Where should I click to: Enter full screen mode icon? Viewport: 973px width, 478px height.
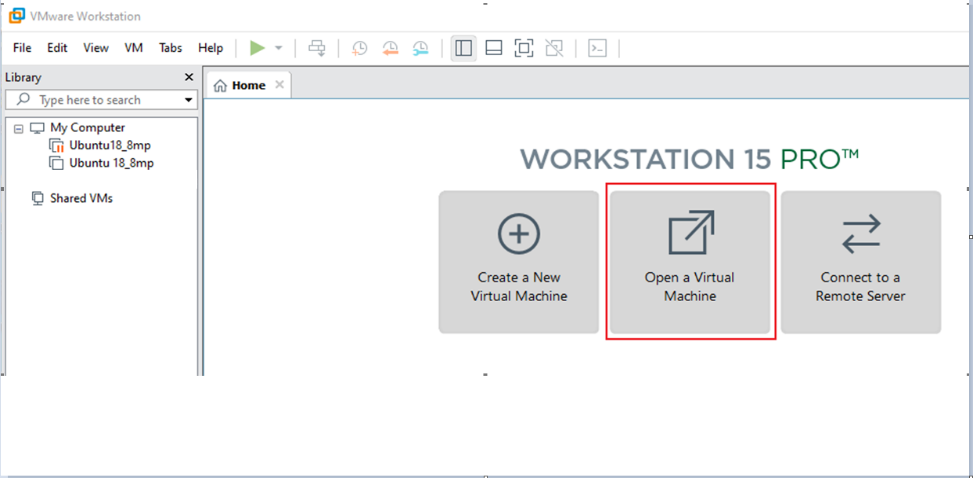click(524, 48)
